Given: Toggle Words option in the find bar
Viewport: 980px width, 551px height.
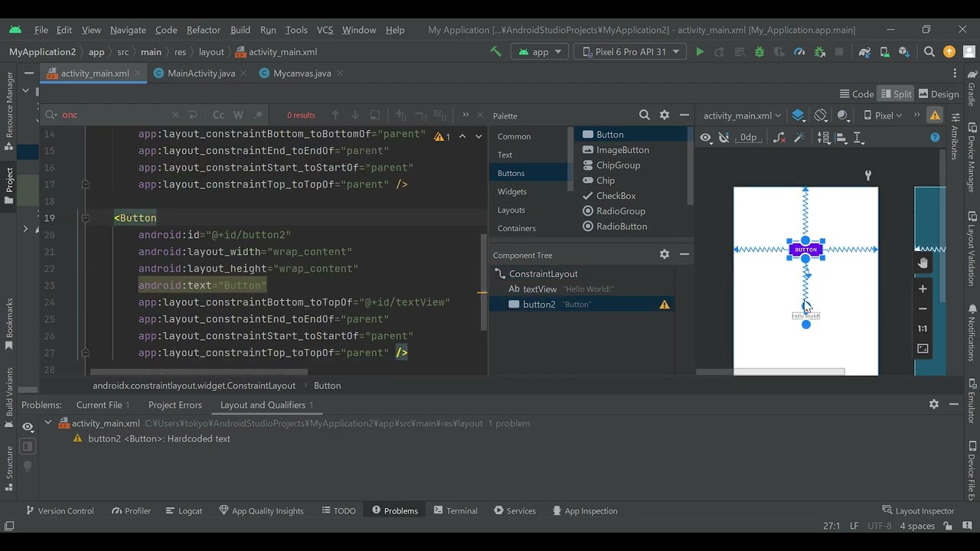Looking at the screenshot, I should coord(238,115).
